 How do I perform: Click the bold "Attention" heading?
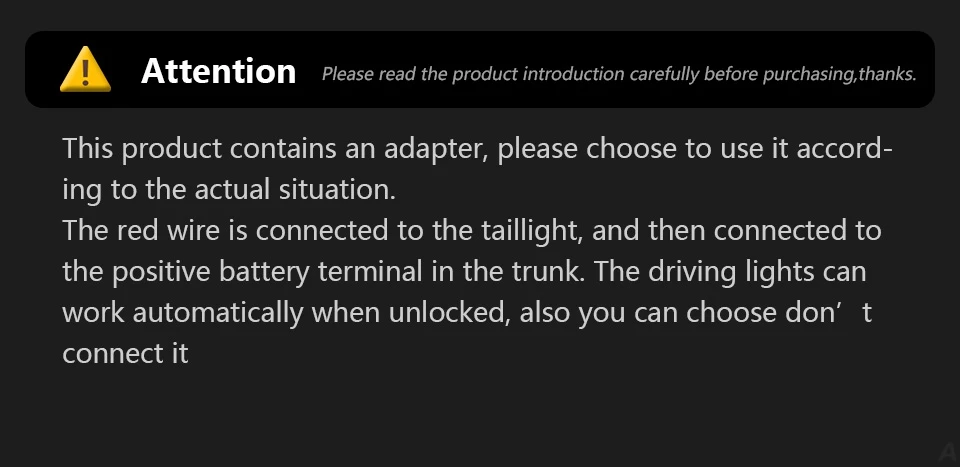point(218,71)
